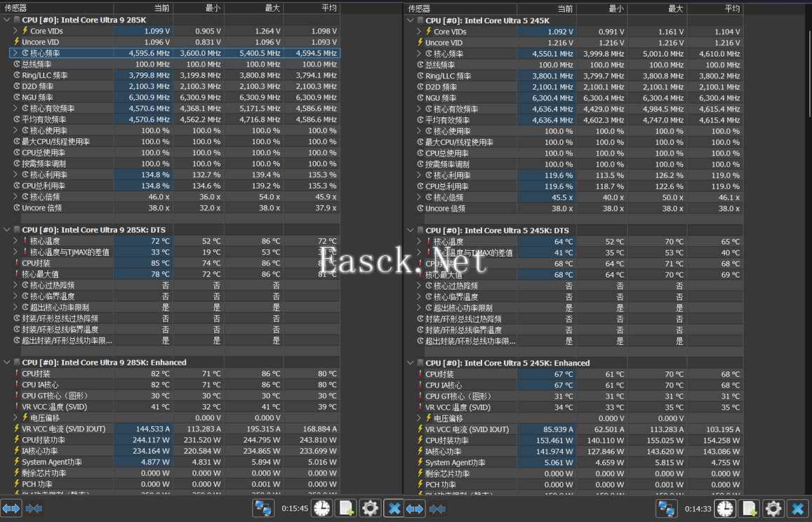Click the 当前 column header in the 285K window
This screenshot has height=522, width=812.
[x=143, y=8]
